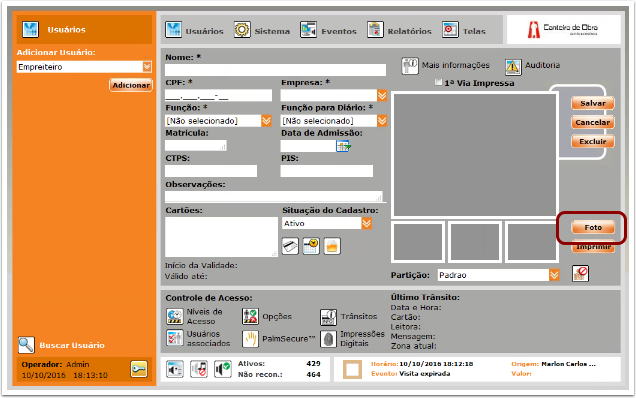This screenshot has width=636, height=398.
Task: Open the Função dropdown list
Action: [266, 120]
